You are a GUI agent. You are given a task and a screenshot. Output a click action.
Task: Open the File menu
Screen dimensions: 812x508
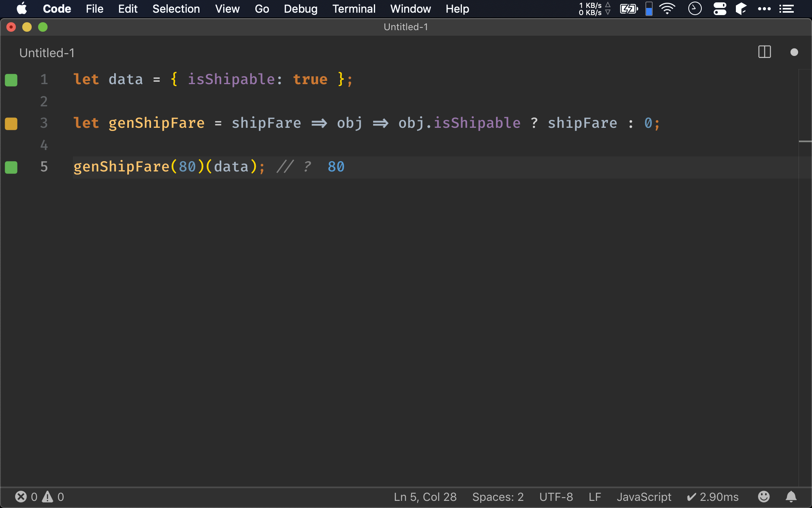pos(94,9)
